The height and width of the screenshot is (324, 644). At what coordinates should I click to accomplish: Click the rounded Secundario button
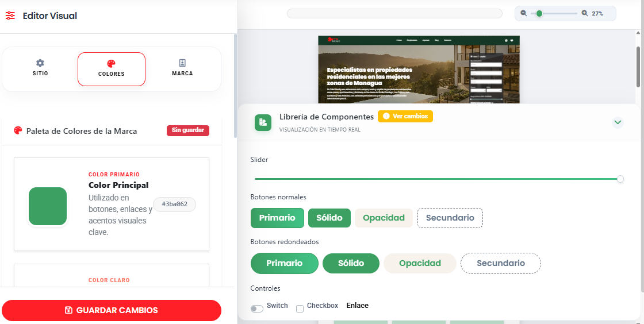point(501,263)
